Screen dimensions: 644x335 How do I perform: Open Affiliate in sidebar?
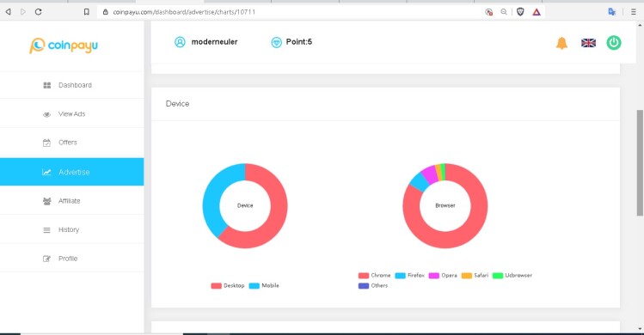click(72, 201)
